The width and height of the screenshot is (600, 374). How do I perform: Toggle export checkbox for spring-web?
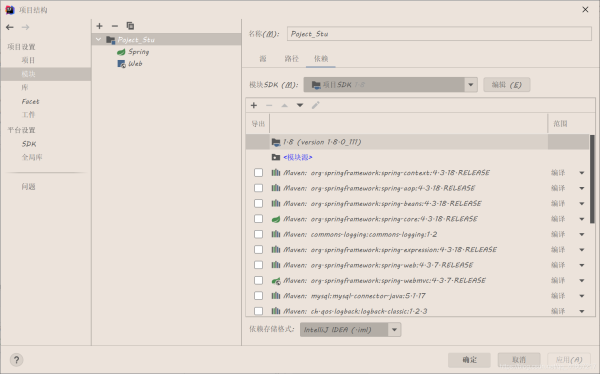(258, 265)
